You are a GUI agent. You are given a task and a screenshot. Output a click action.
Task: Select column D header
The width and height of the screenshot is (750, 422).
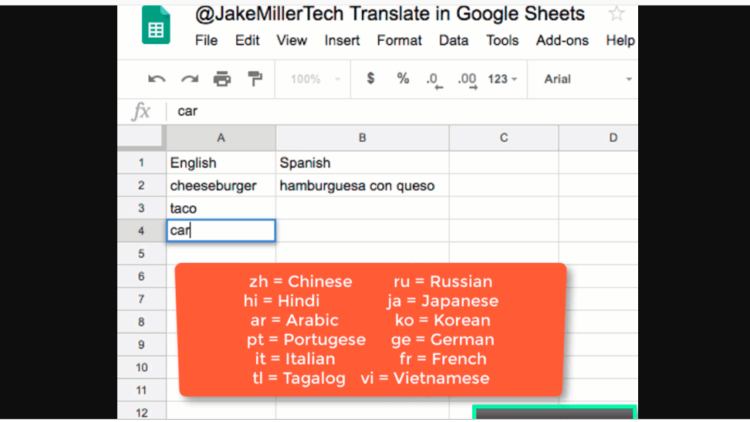click(598, 138)
